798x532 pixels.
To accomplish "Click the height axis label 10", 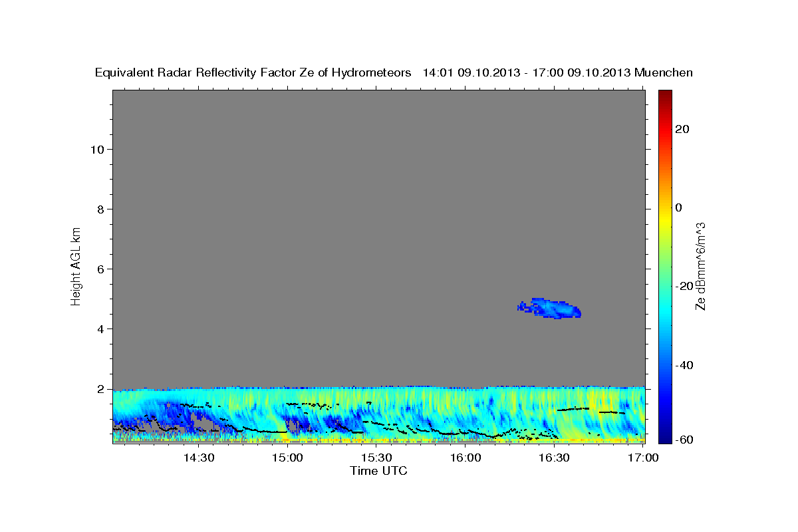I will 96,149.
